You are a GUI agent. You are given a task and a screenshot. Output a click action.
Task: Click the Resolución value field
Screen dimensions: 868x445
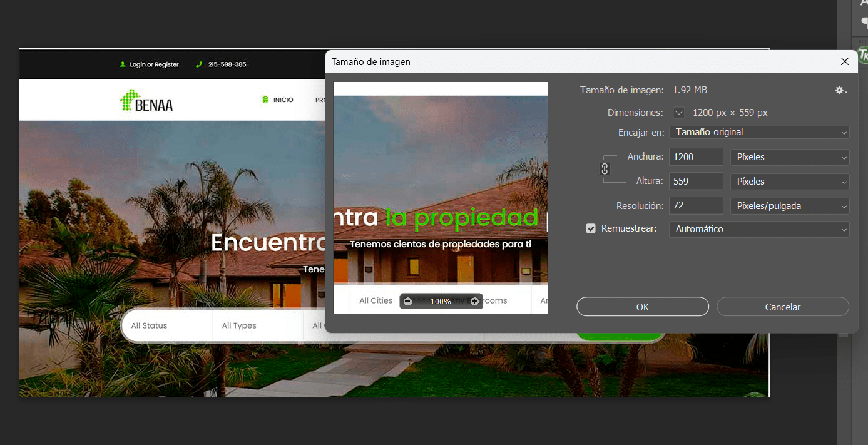(x=696, y=206)
